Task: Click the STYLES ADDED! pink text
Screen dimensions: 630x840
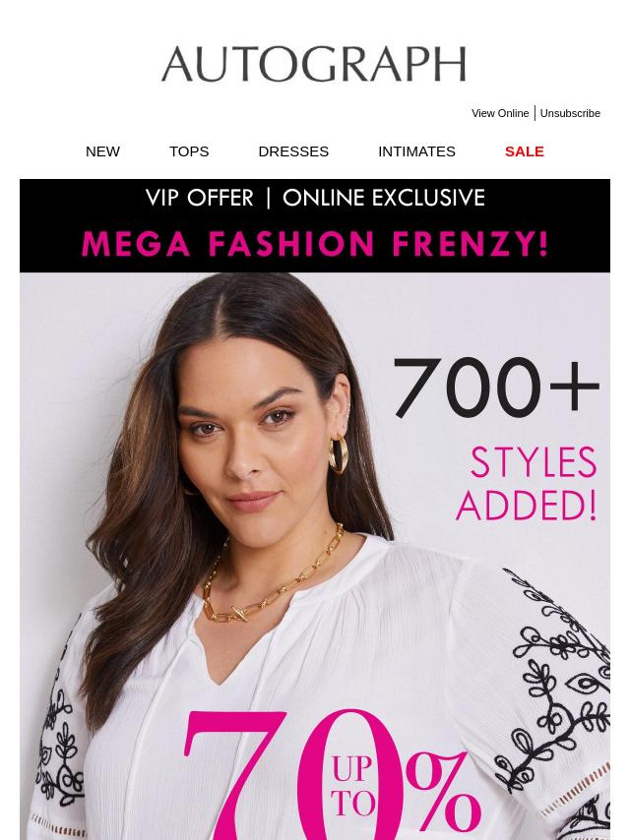Action: (530, 483)
